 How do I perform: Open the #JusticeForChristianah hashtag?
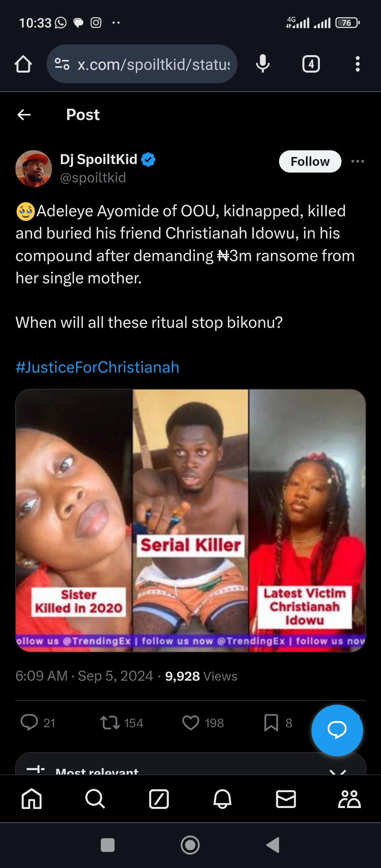97,367
